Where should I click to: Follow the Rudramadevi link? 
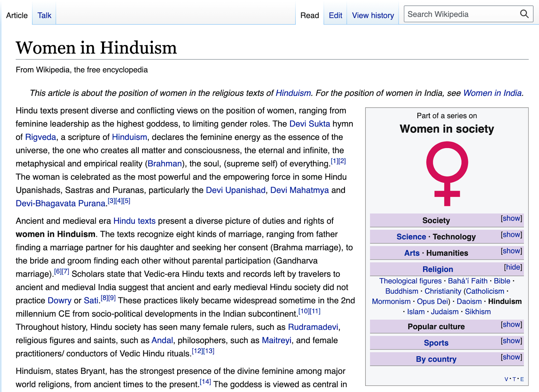click(313, 327)
